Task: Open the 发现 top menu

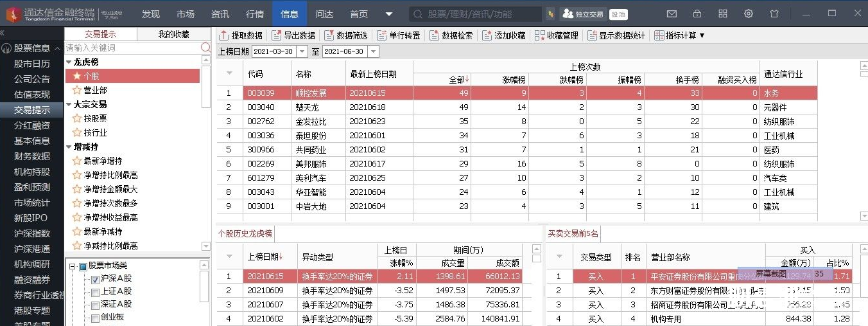Action: click(151, 14)
